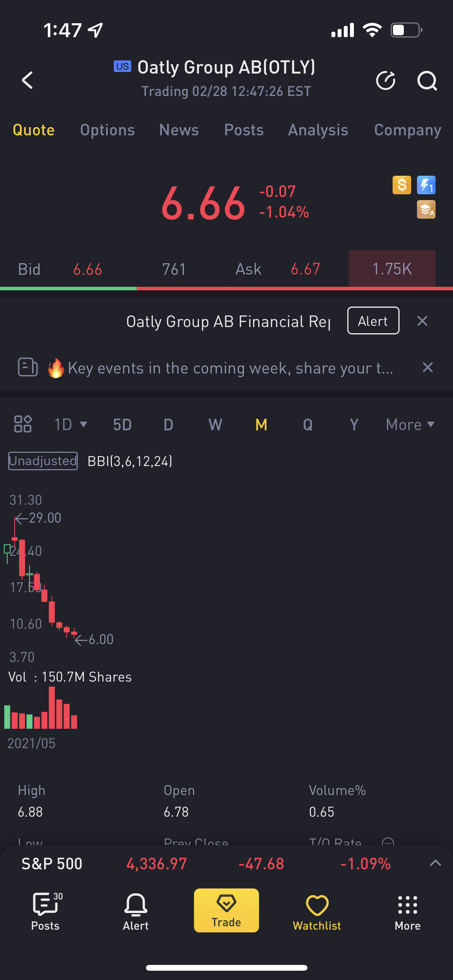Open the Analysis tab
Viewport: 453px width, 980px height.
318,130
